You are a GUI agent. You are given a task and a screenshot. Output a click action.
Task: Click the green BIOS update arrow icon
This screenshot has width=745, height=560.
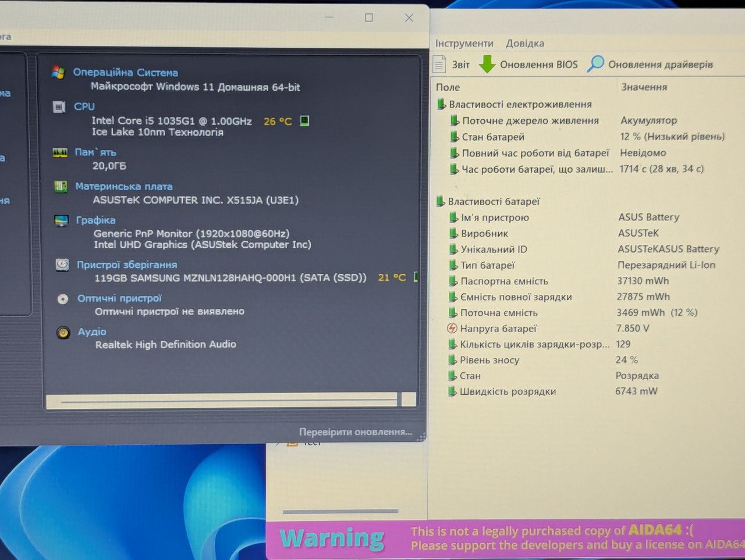(x=487, y=64)
